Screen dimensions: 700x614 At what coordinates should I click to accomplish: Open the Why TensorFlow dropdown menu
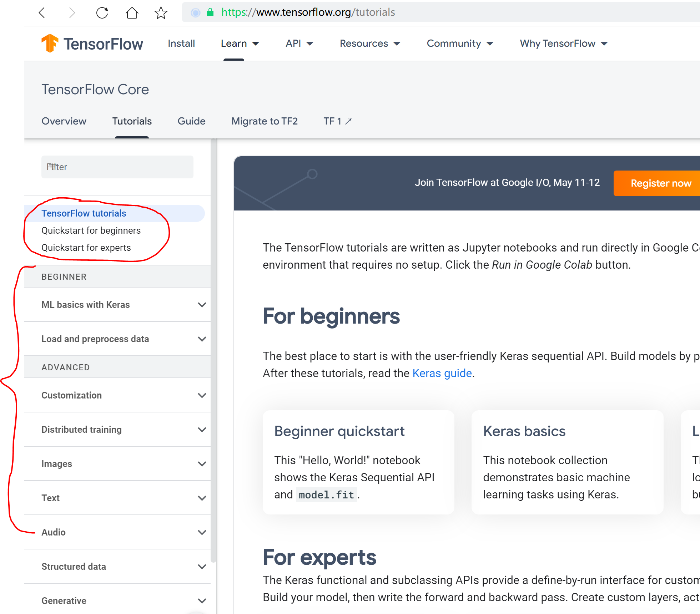563,44
